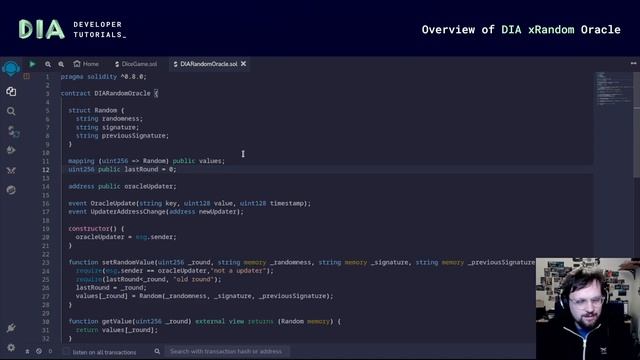Switch to the DiceGame.sol tab

point(136,64)
